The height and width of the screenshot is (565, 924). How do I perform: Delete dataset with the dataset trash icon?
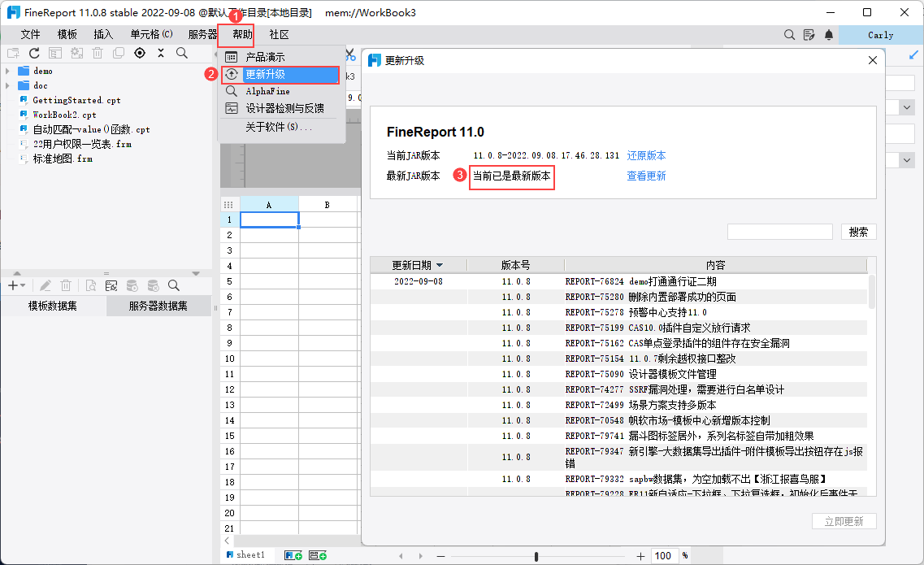click(x=66, y=285)
